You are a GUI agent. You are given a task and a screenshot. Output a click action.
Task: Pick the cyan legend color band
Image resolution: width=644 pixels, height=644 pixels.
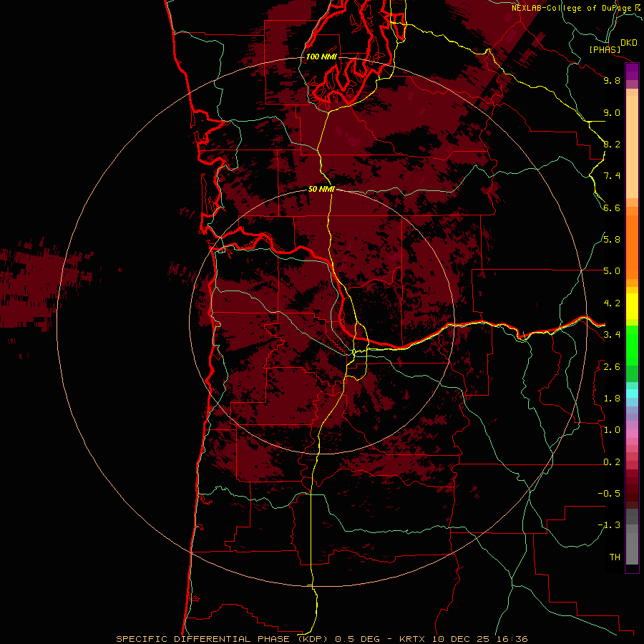click(632, 394)
